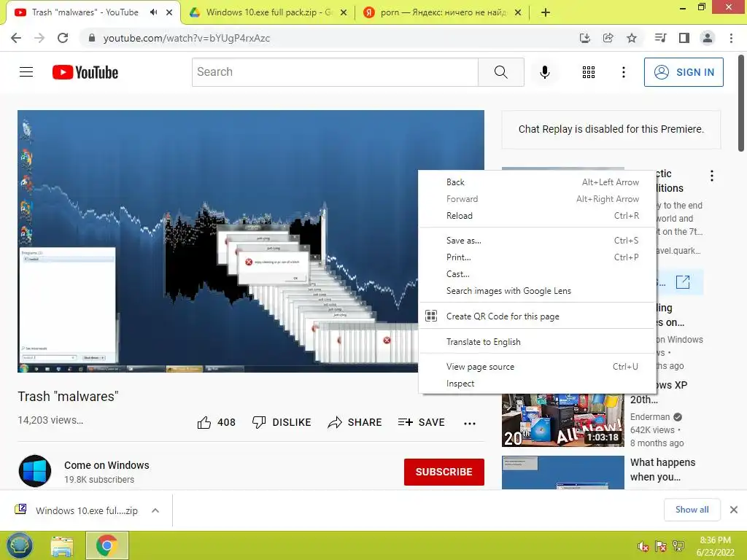747x560 pixels.
Task: Click the muted volume tray icon
Action: click(x=643, y=546)
